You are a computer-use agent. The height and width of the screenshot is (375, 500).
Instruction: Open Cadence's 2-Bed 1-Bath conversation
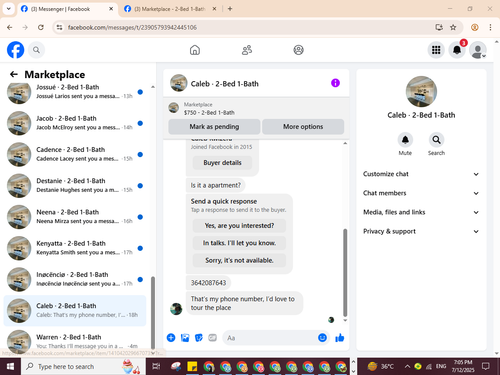[75, 154]
